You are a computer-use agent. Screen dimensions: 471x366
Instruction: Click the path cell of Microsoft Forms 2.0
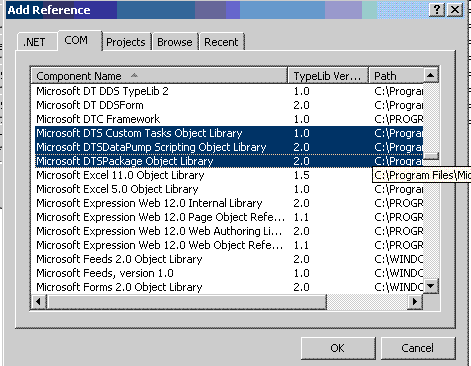[398, 287]
